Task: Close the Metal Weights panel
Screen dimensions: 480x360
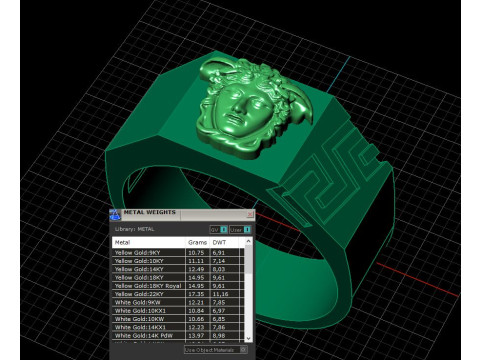Action: [x=250, y=214]
